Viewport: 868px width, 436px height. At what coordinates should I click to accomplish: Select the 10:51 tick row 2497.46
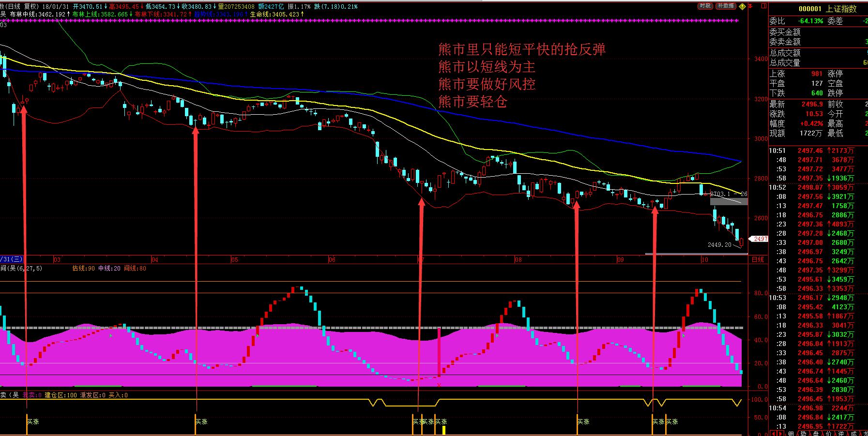tap(818, 151)
